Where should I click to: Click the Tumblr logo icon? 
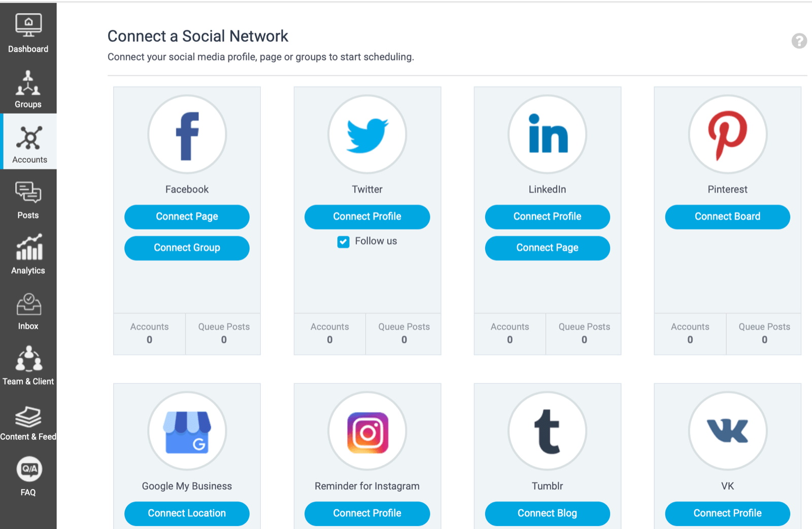click(x=547, y=432)
